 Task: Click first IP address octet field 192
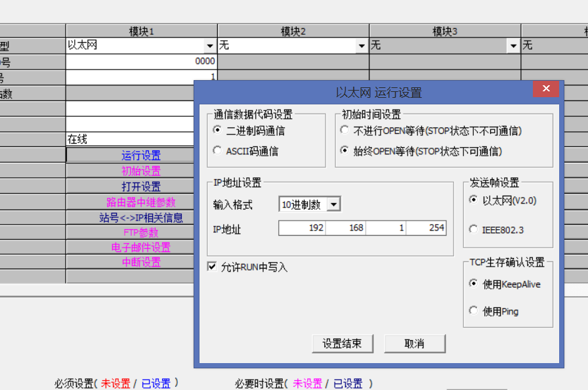click(302, 228)
